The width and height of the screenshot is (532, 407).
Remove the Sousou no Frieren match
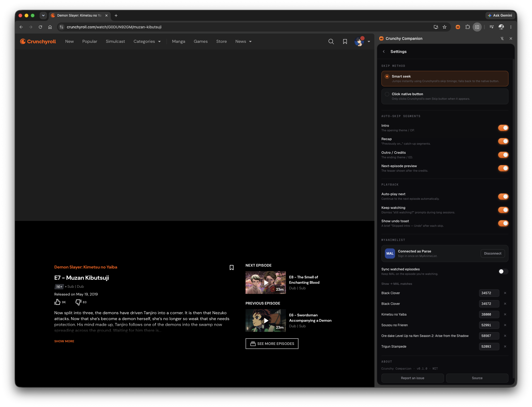[505, 325]
